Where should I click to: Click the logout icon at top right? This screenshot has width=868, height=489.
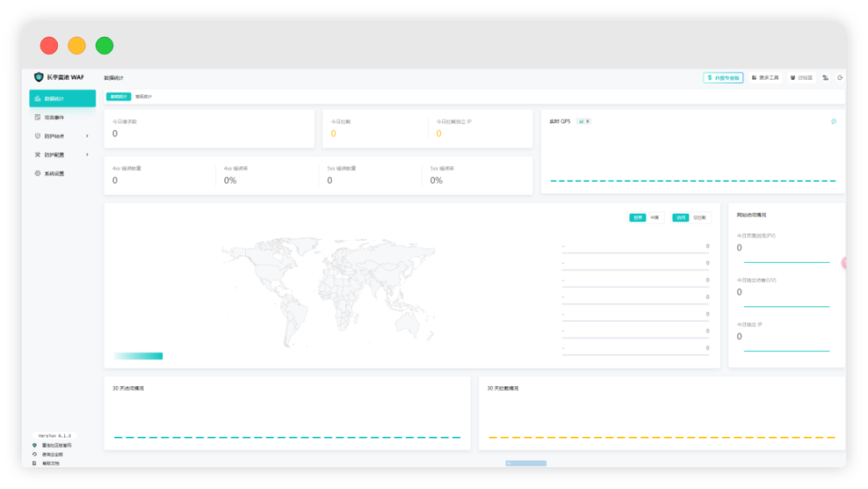click(x=840, y=77)
